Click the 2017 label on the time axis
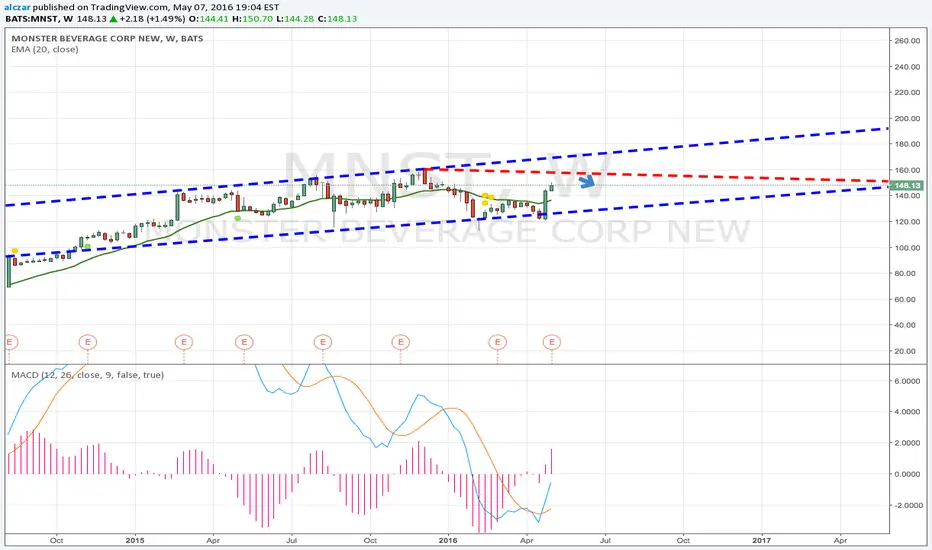 [x=761, y=540]
